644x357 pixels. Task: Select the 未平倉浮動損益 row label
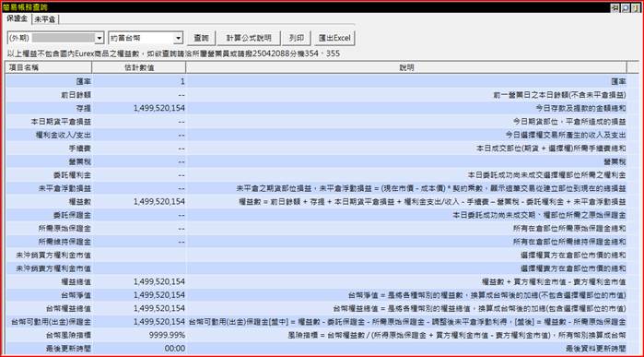point(64,188)
